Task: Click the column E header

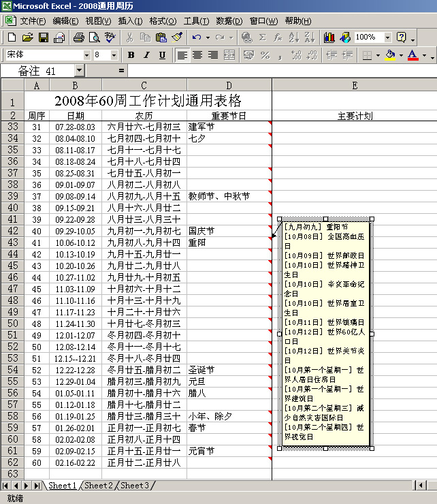Action: [x=354, y=84]
